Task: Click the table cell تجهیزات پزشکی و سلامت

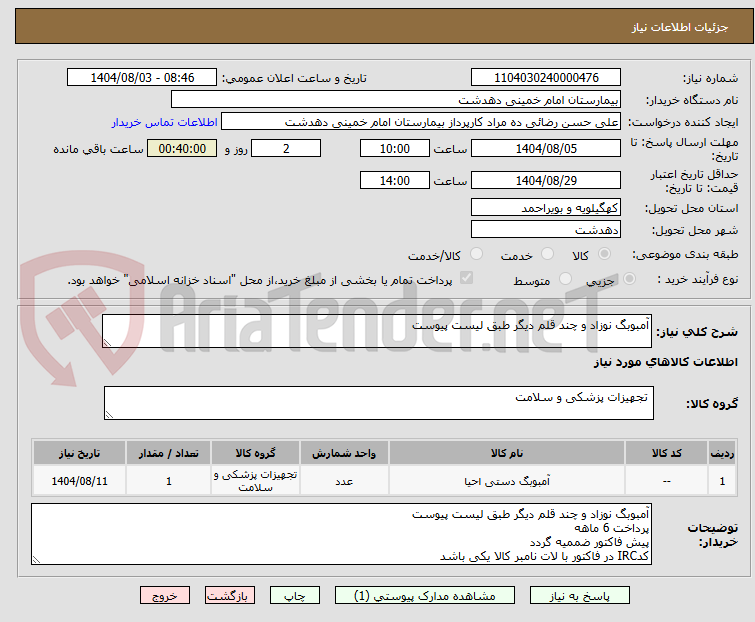Action: pos(255,481)
